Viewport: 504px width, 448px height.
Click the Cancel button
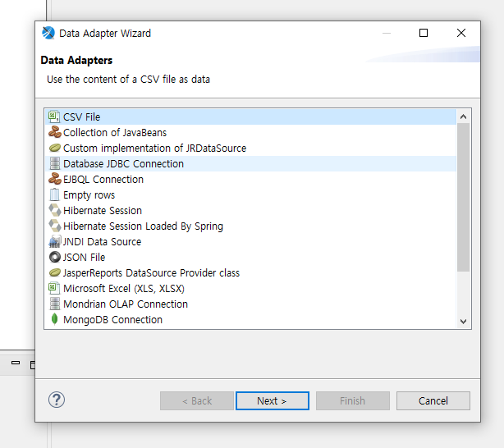[433, 400]
